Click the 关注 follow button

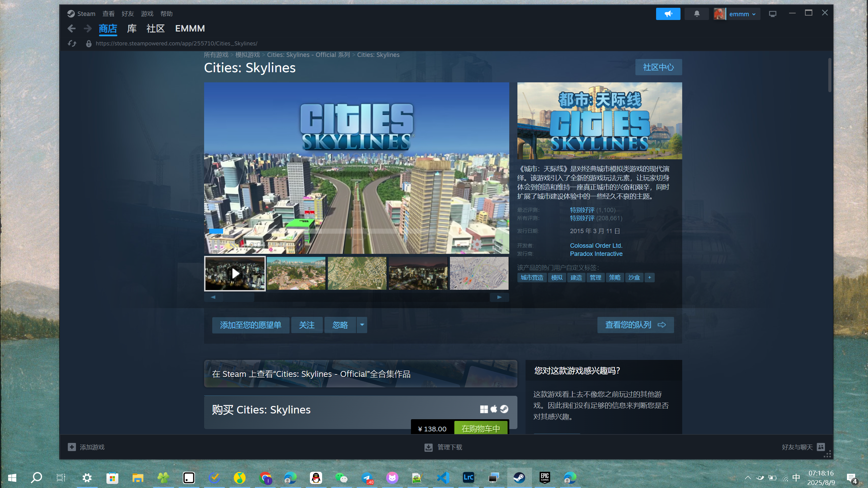tap(307, 325)
